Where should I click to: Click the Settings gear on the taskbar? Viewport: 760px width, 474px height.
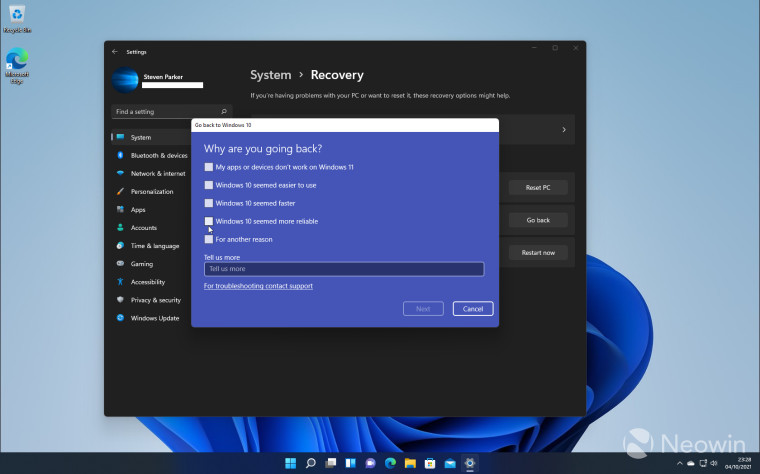(x=470, y=463)
